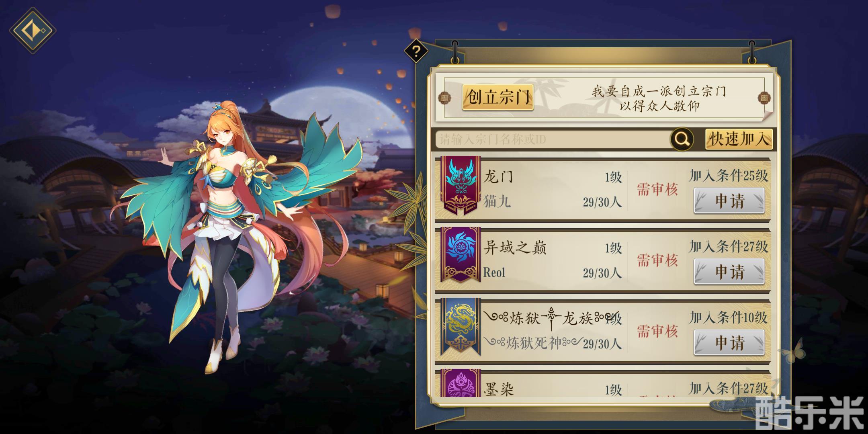The image size is (868, 434).
Task: Select the 异域之巅 blue flower emblem
Action: click(x=461, y=254)
